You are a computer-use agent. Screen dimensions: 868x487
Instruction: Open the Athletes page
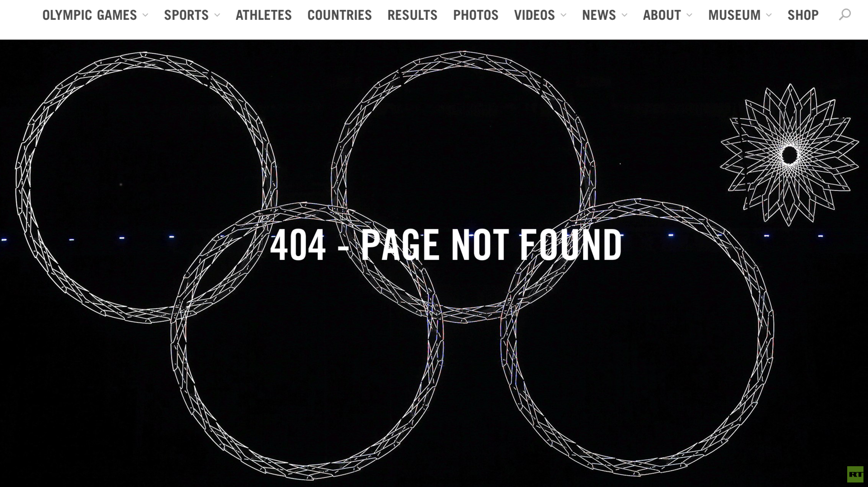264,15
